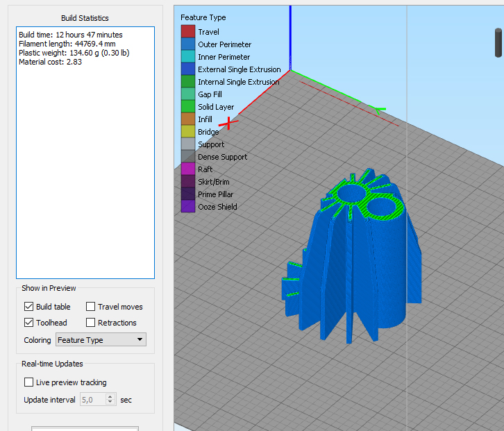Click the red Travel color swatch

coord(188,31)
